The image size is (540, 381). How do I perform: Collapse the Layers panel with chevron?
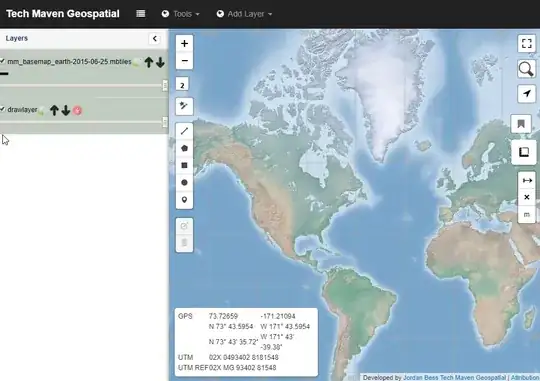(x=155, y=39)
